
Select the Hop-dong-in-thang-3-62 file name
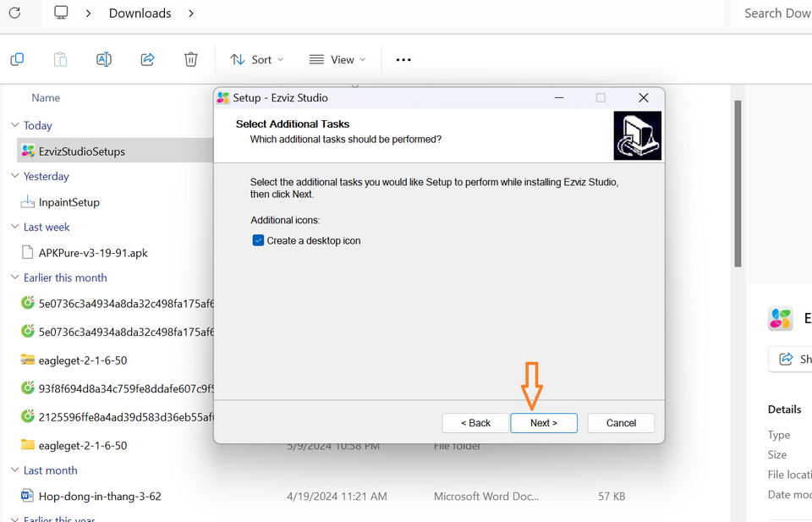point(100,496)
